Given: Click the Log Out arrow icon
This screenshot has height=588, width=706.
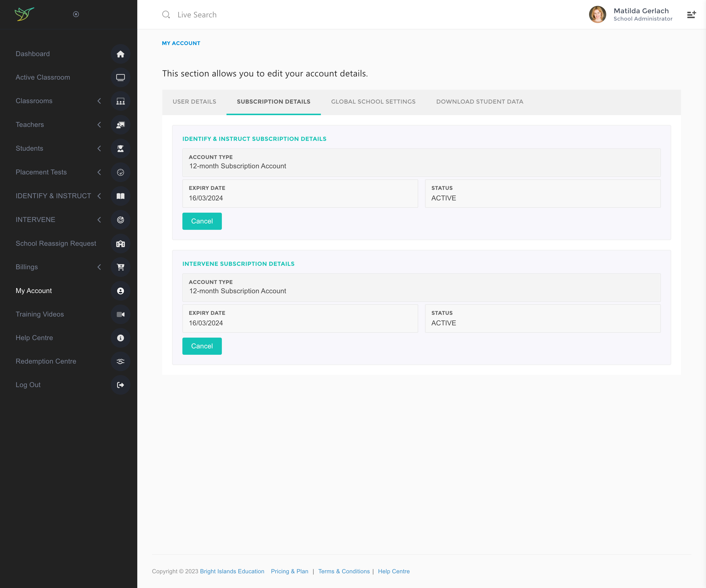Looking at the screenshot, I should 120,385.
